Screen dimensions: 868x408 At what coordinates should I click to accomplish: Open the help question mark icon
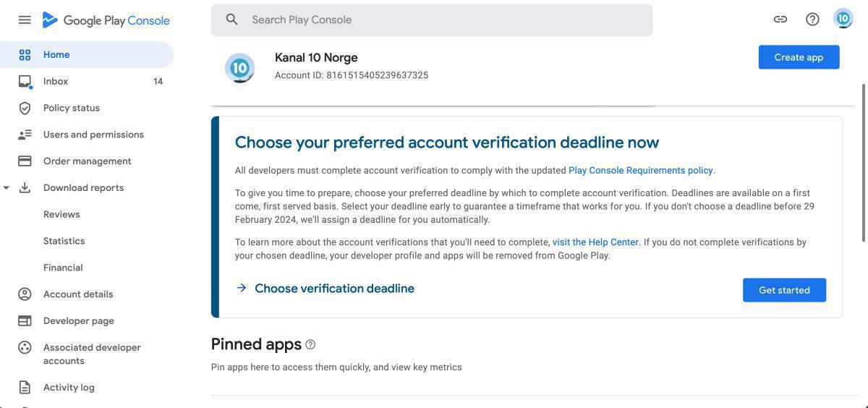pos(812,20)
